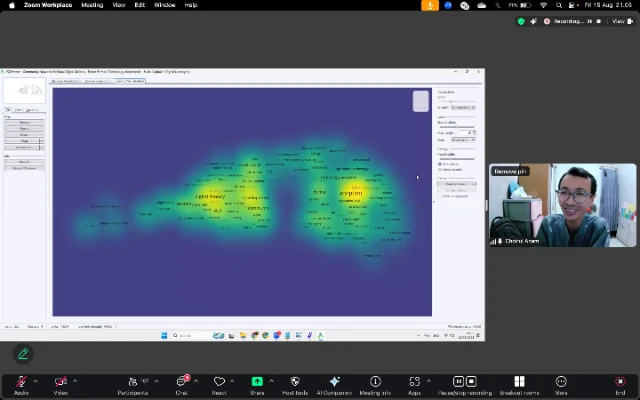Toggle the checkbox under the Colors section
This screenshot has height=400, width=640.
[x=440, y=196]
